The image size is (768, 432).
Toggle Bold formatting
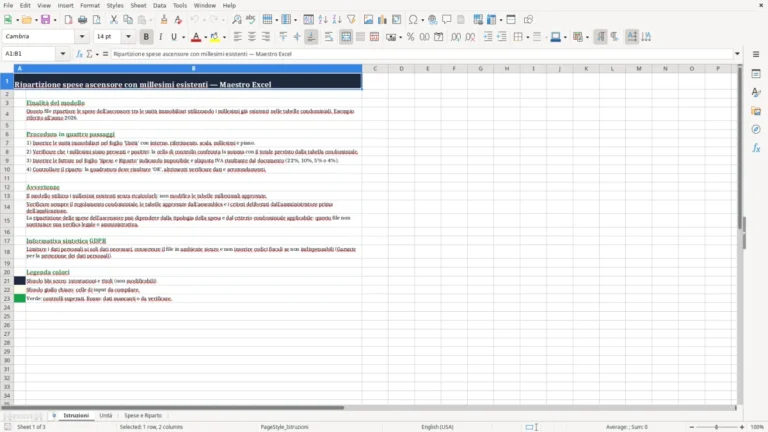(146, 37)
